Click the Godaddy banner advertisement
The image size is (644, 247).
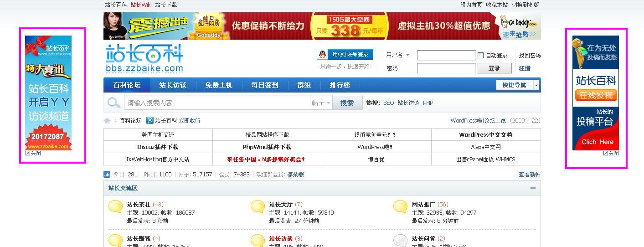click(322, 26)
